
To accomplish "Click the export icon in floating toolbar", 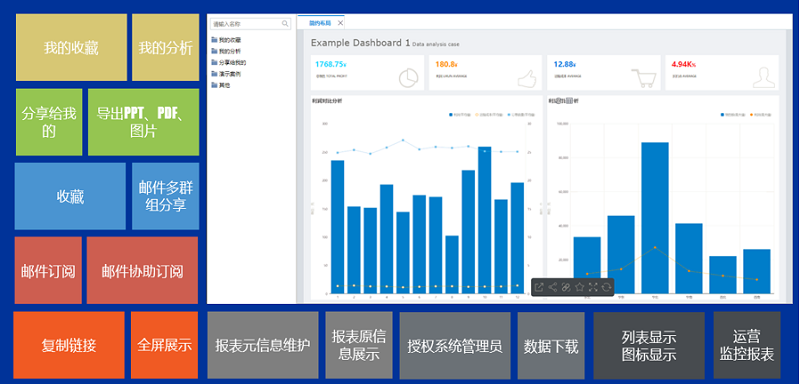I will point(539,287).
